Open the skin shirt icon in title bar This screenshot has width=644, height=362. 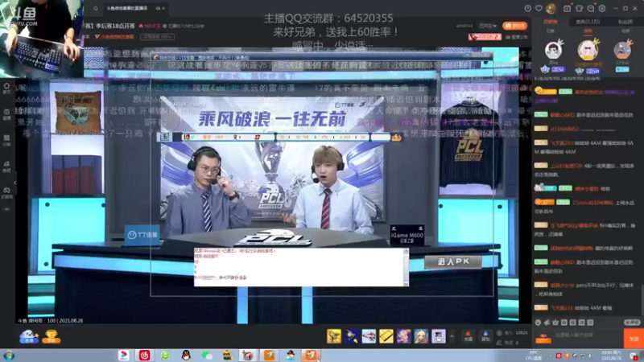tap(579, 8)
